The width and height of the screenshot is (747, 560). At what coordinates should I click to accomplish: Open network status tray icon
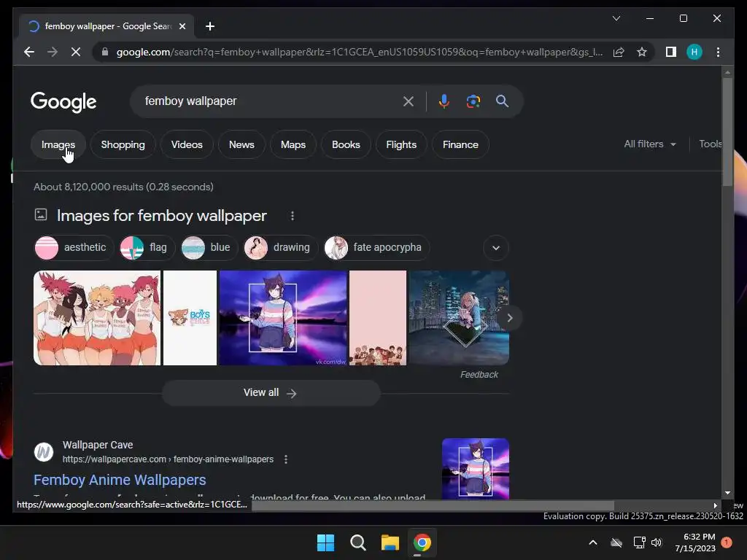click(x=639, y=542)
